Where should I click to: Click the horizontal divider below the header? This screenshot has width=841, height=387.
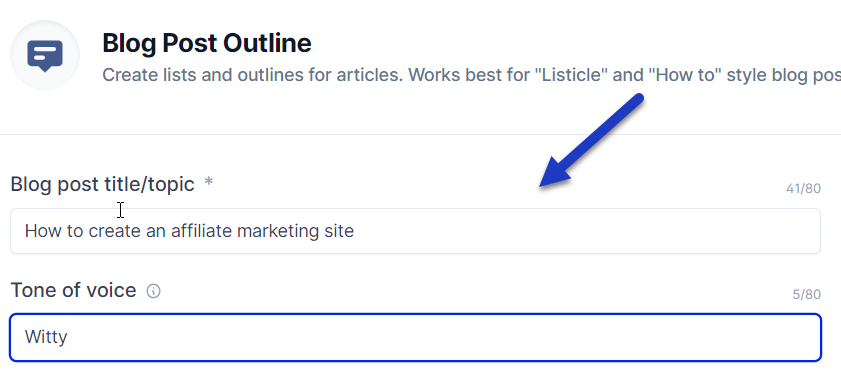coord(420,134)
